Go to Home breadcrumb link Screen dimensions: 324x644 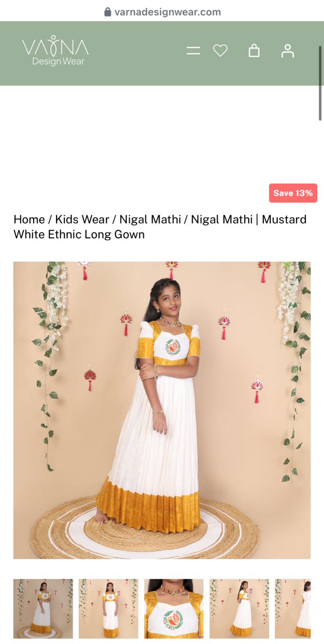[x=29, y=219]
